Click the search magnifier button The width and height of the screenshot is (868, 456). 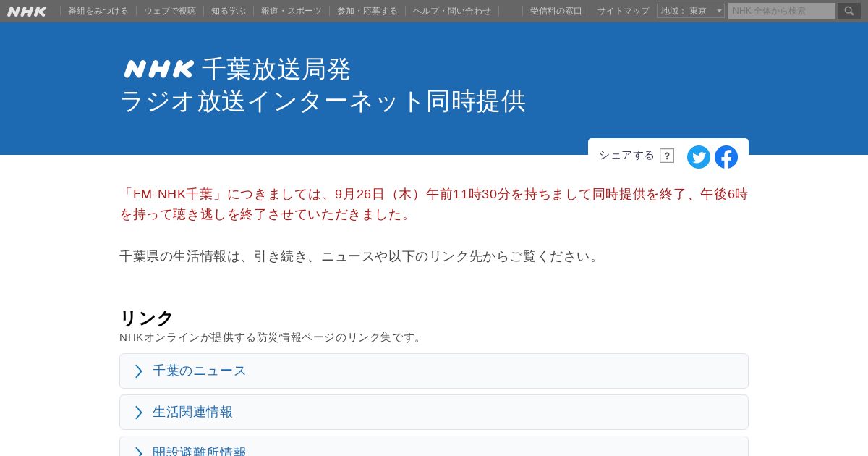click(x=849, y=11)
